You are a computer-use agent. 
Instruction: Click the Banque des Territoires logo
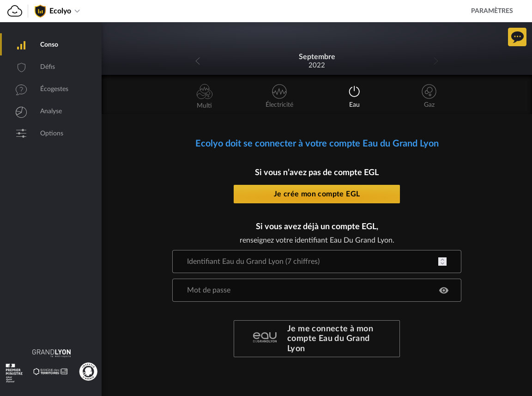point(50,372)
